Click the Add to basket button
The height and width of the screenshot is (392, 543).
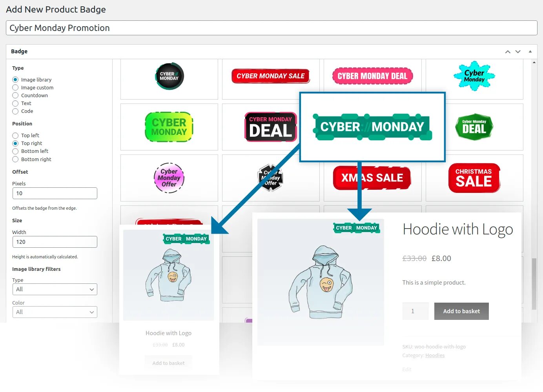click(461, 311)
